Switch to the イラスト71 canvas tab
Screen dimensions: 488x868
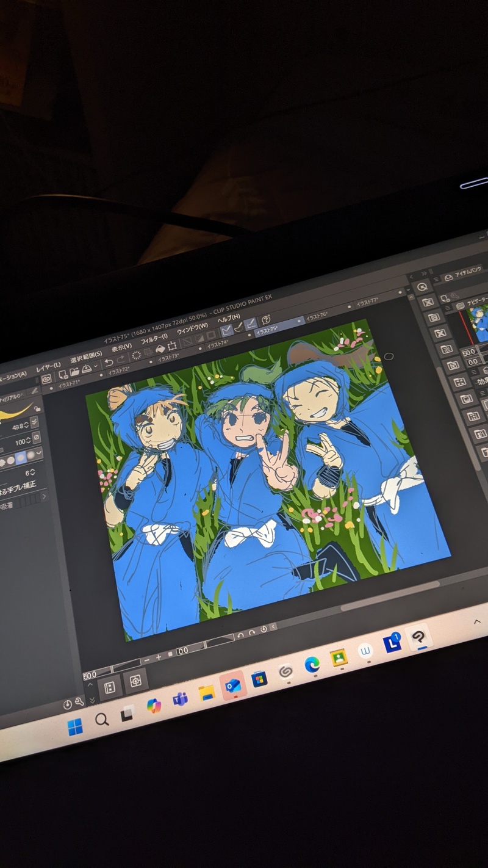point(68,384)
